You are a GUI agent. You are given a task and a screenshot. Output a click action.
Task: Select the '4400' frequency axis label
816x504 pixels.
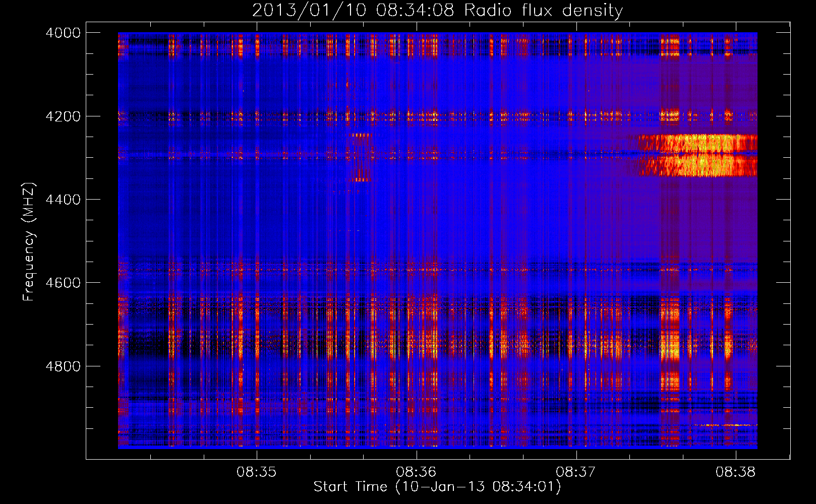(x=63, y=200)
